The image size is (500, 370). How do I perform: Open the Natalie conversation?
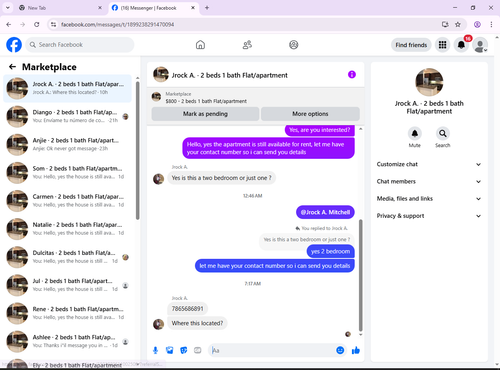pyautogui.click(x=67, y=229)
